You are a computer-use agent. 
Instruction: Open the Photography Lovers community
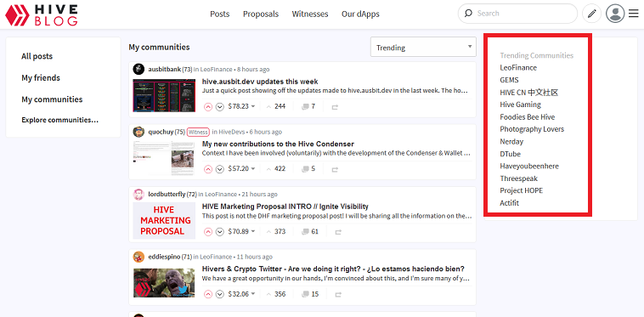[x=532, y=129]
